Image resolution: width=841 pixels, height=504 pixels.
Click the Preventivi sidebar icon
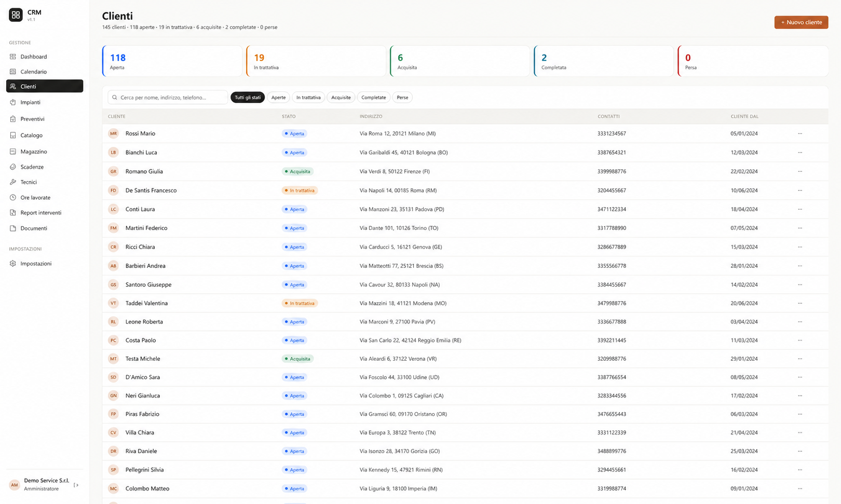pyautogui.click(x=13, y=119)
